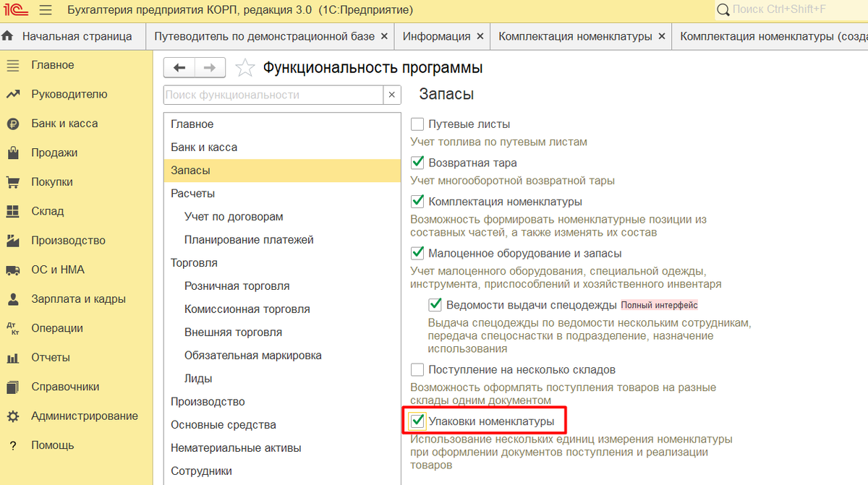Open Зарплата и кадры person icon
This screenshot has width=868, height=485.
click(x=12, y=299)
